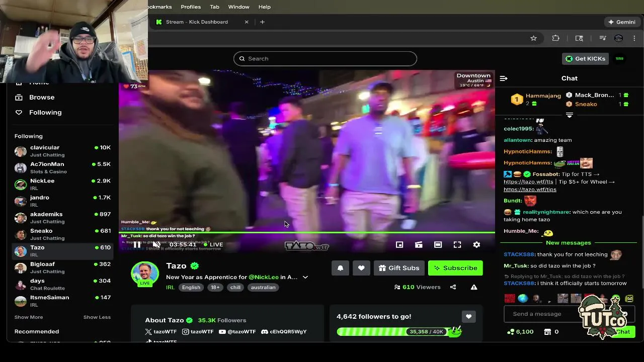The width and height of the screenshot is (644, 362).
Task: Open Chrome media controls icon
Action: coord(603,38)
